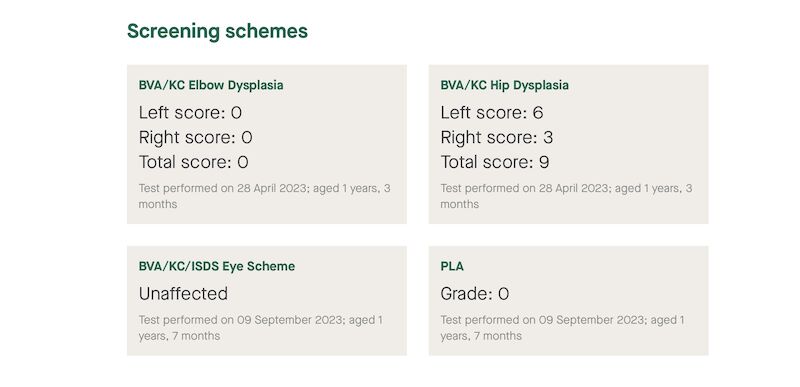Select the PLA card background

pos(568,301)
